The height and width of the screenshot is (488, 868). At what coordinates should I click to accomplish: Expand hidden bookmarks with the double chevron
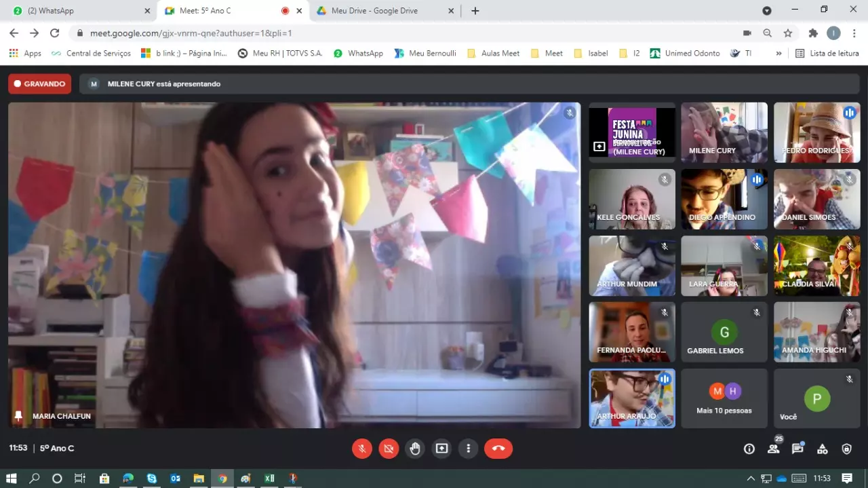(x=778, y=54)
